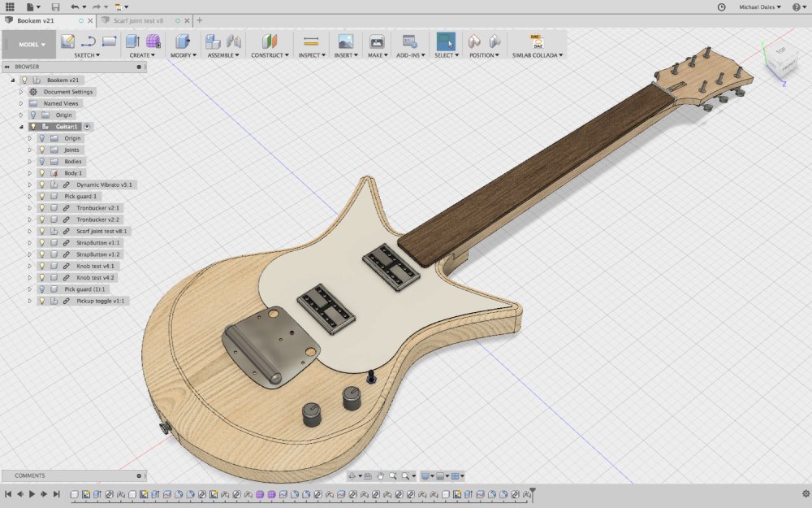
Task: Expand the Pickup toggle v1:1 node
Action: pos(30,301)
